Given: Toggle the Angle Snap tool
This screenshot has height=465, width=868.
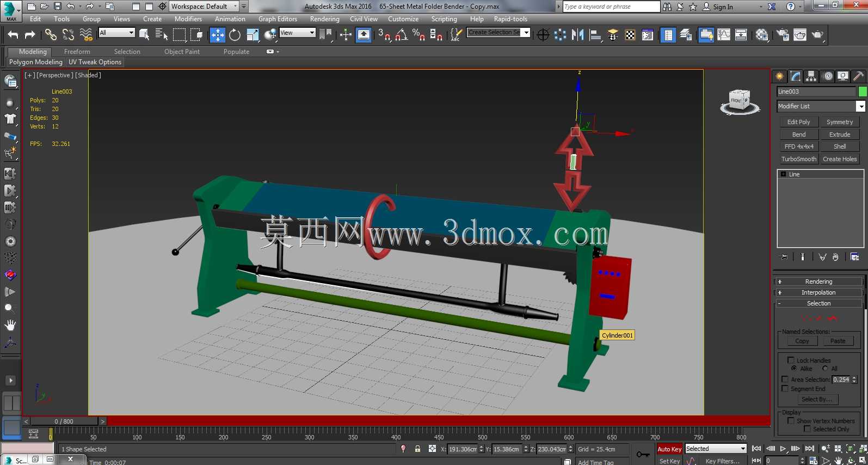Looking at the screenshot, I should [402, 35].
